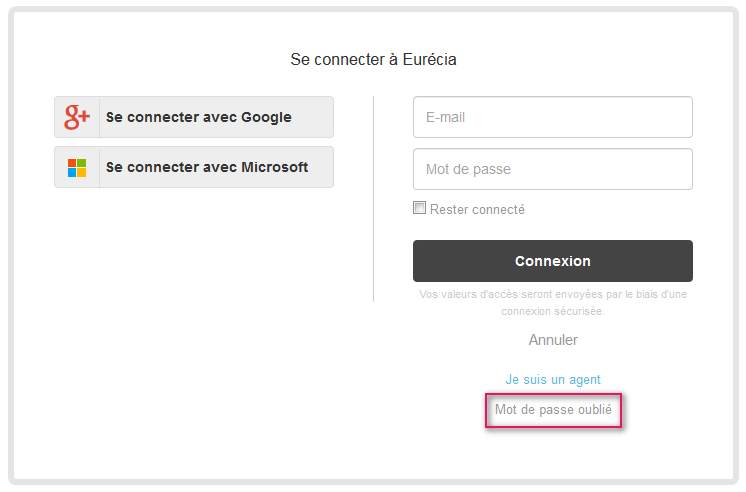Submit with the dark Connexion button

click(553, 261)
